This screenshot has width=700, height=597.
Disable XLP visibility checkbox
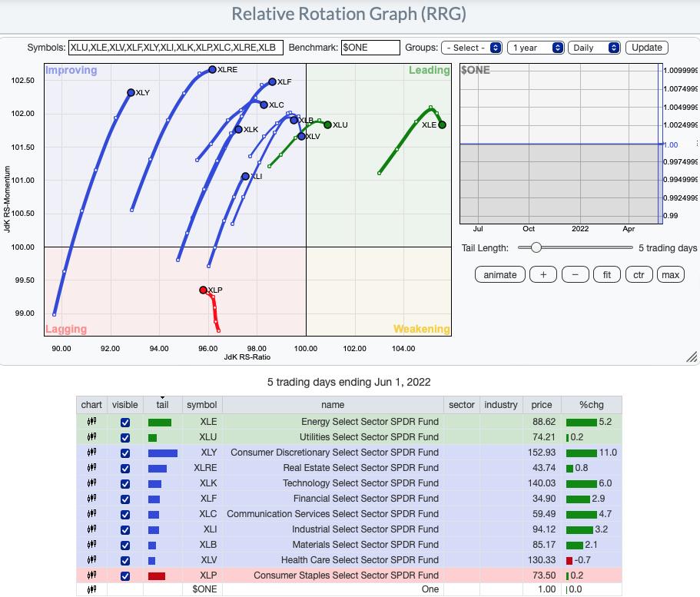pos(125,576)
